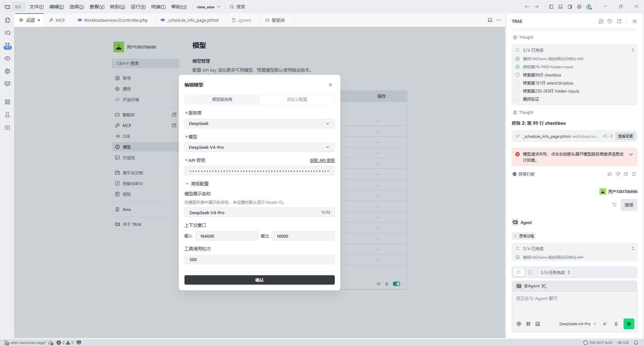Open the 终端(T) menu
644x346 pixels.
[158, 7]
